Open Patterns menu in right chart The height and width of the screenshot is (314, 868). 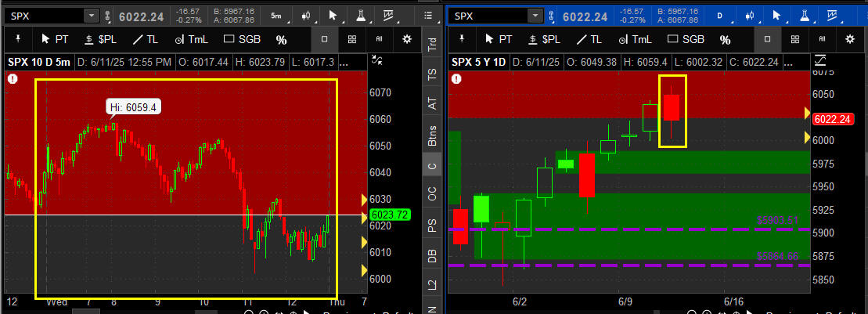[831, 16]
